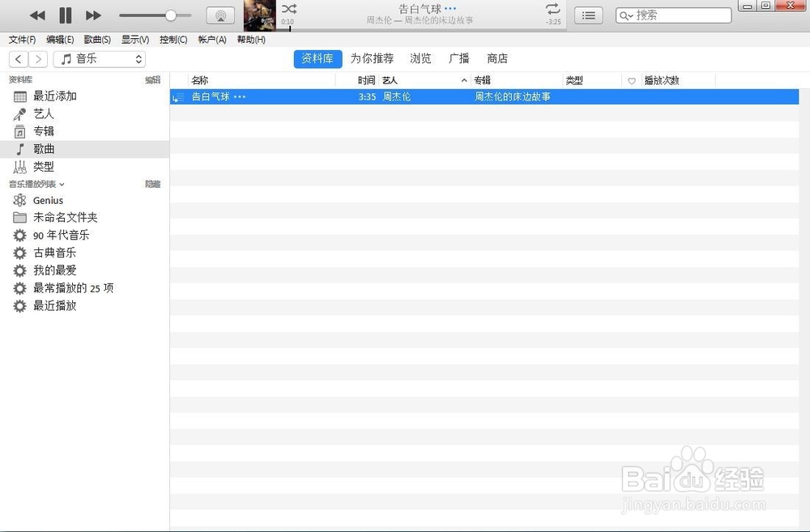Open the 显示(V) menu
The width and height of the screenshot is (810, 532).
pyautogui.click(x=134, y=40)
